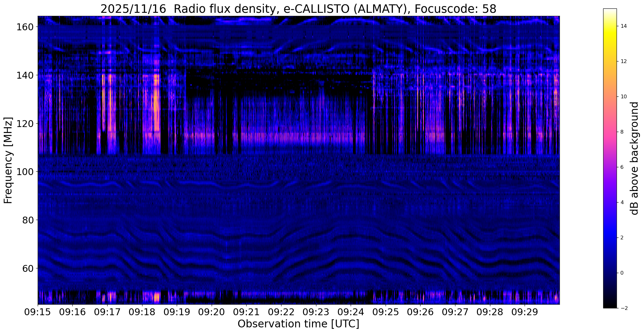Click the 'Observation time [UTC]' x-axis label
644x333 pixels.
[298, 324]
